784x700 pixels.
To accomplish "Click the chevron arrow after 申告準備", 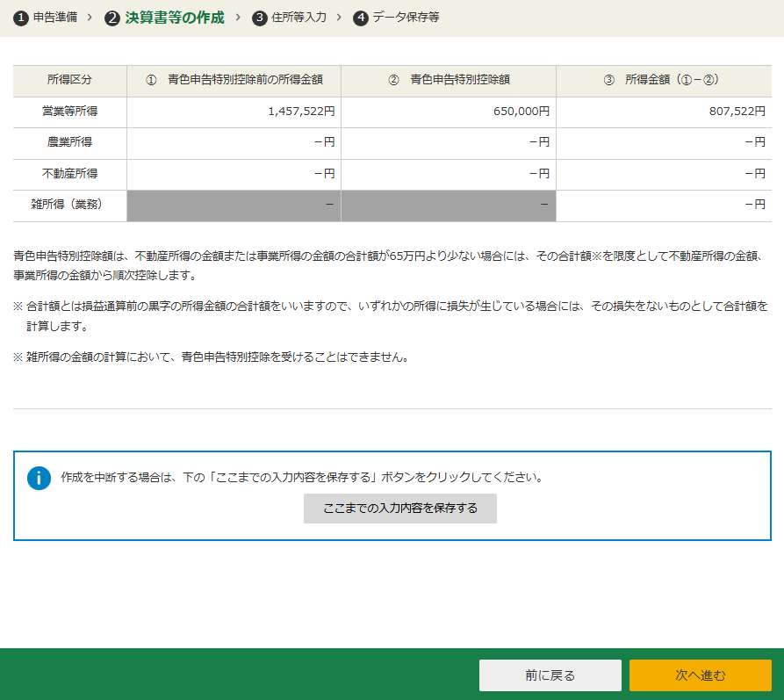I will (90, 18).
